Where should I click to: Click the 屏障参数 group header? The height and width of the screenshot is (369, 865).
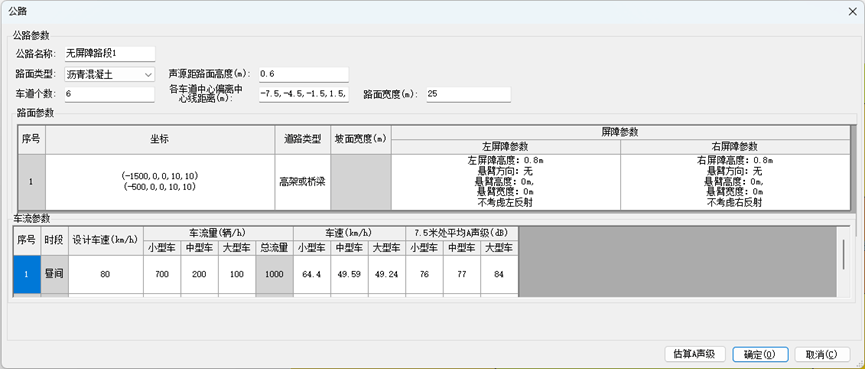620,132
